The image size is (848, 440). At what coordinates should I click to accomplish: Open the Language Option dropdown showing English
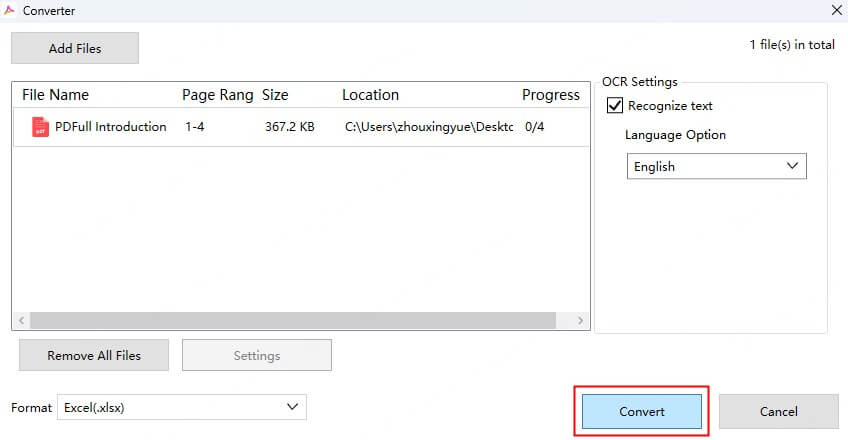point(716,166)
